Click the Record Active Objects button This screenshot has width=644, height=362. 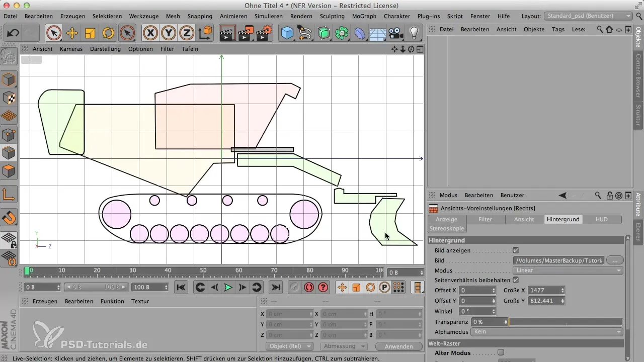tap(295, 287)
